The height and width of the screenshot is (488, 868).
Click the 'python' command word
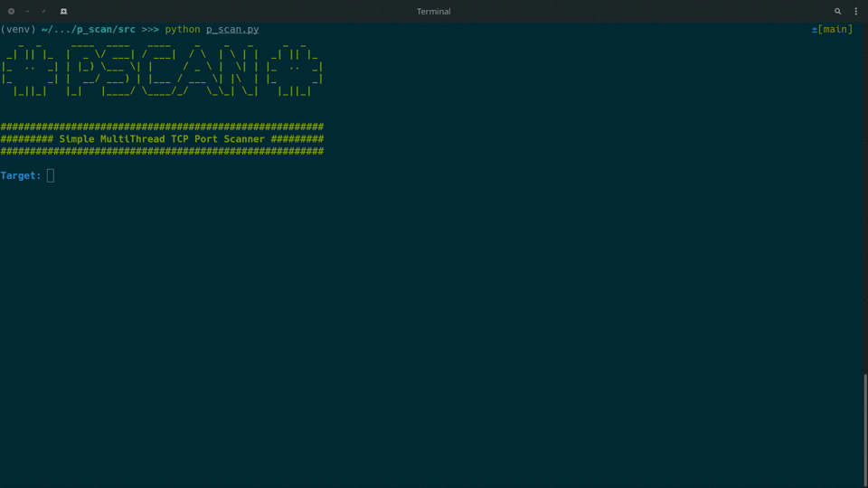[182, 29]
